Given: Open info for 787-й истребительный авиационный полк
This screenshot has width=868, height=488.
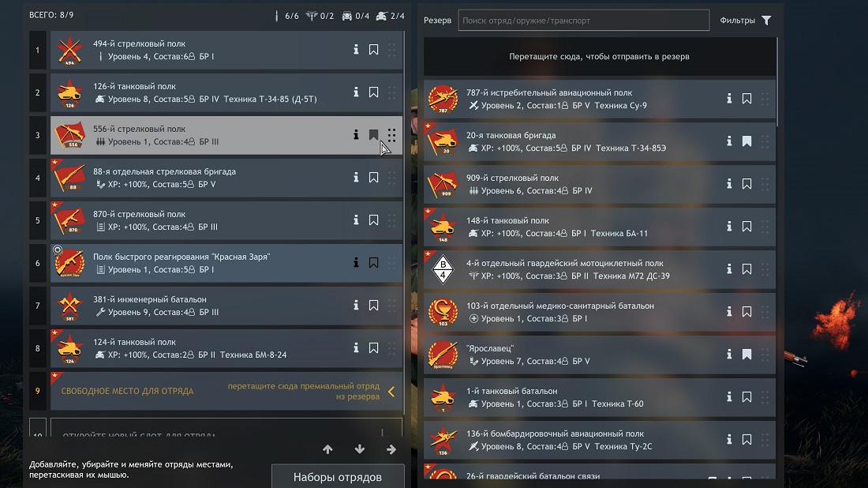Looking at the screenshot, I should (x=729, y=98).
